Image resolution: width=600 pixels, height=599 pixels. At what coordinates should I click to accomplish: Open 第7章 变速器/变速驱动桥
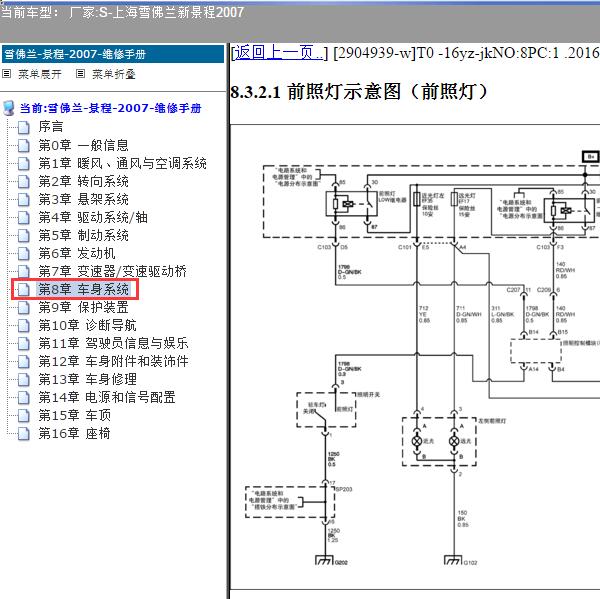coord(112,271)
